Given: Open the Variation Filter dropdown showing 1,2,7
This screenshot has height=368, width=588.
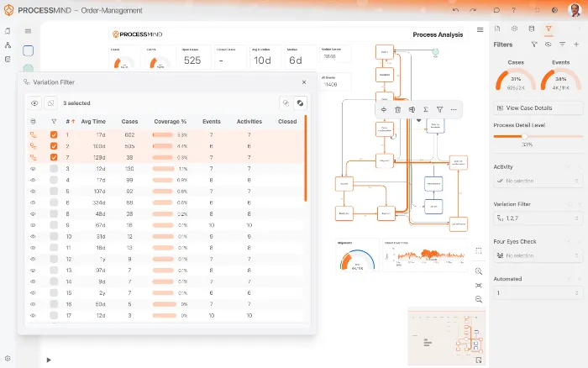Looking at the screenshot, I should coord(538,218).
